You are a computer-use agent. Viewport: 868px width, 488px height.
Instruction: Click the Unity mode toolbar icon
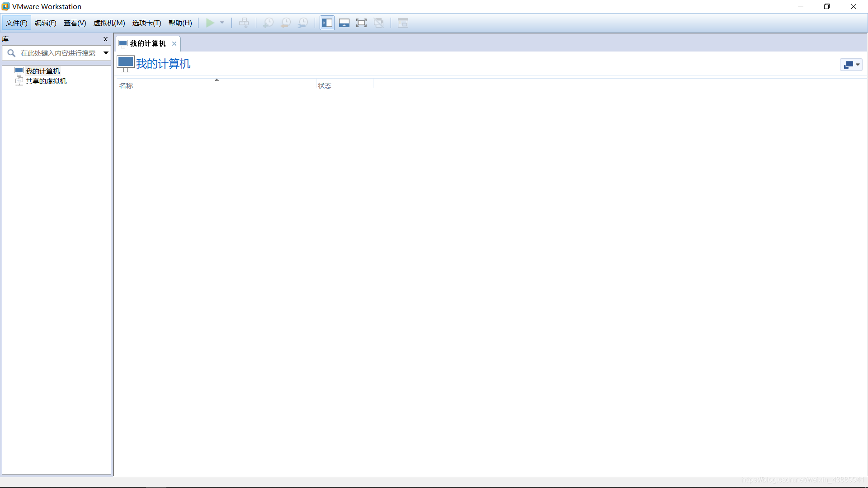coord(379,23)
